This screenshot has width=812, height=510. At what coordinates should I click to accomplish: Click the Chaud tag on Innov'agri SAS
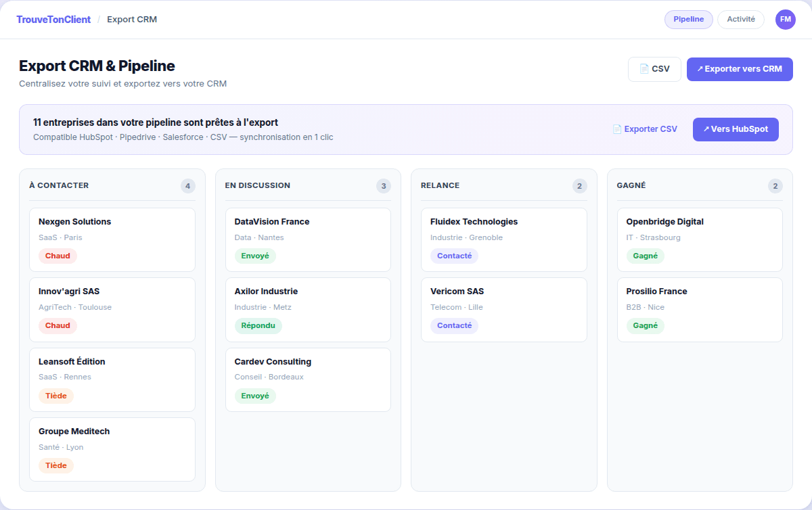[58, 325]
